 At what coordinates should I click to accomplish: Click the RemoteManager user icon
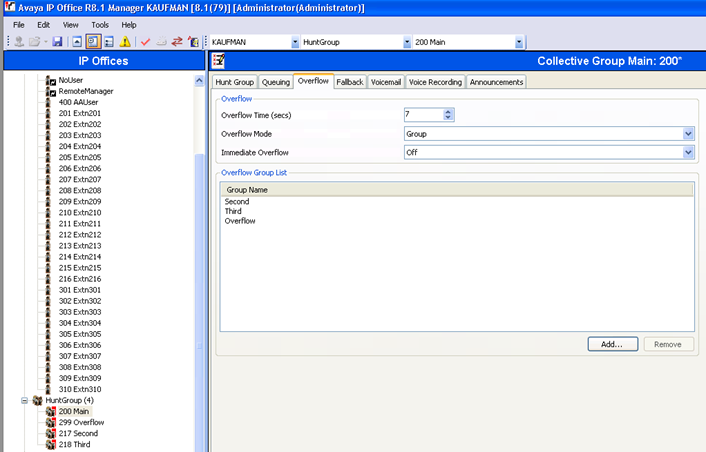tap(50, 91)
